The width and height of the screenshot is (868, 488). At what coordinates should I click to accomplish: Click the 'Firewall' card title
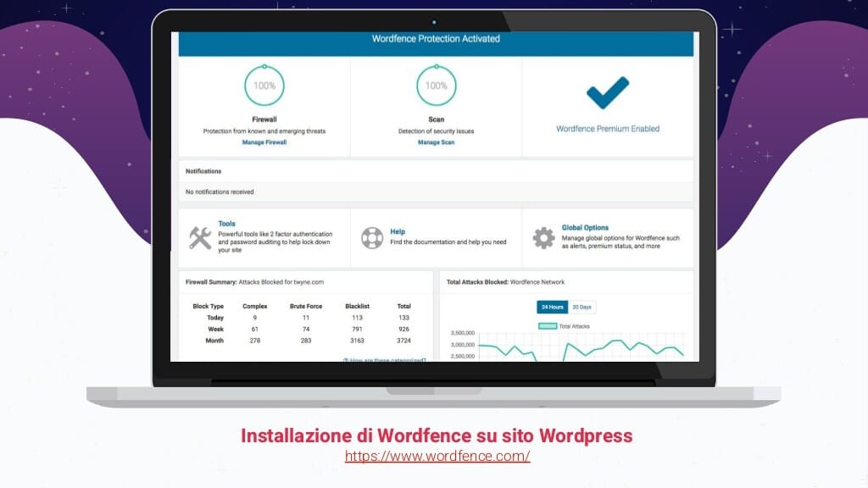click(x=264, y=119)
